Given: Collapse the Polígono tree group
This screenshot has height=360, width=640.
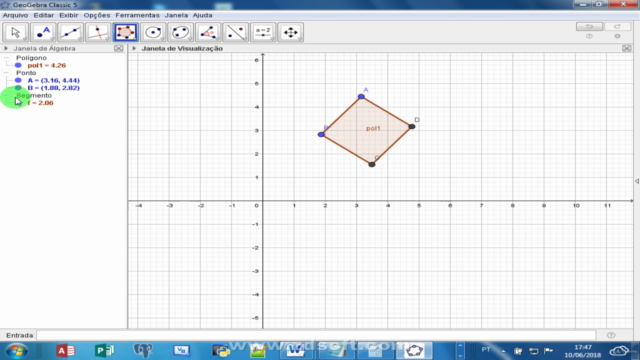Looking at the screenshot, I should [x=6, y=58].
